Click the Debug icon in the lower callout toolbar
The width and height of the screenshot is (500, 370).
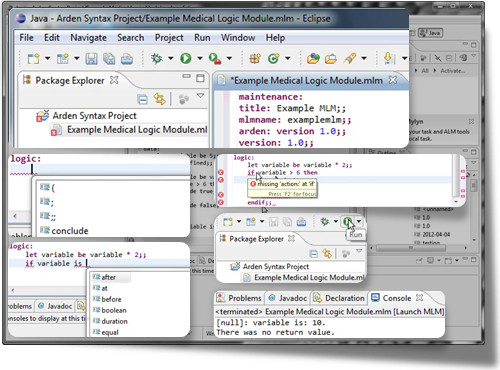pyautogui.click(x=324, y=221)
